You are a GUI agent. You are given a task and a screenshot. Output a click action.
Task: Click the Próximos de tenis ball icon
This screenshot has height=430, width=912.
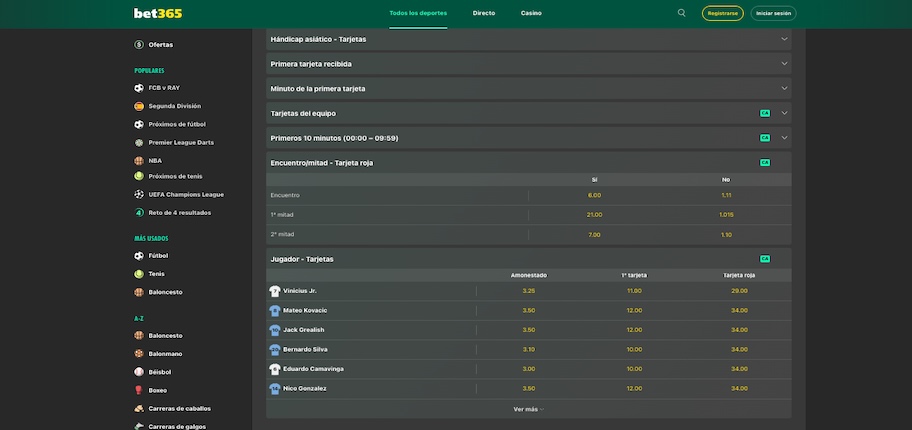click(x=139, y=176)
